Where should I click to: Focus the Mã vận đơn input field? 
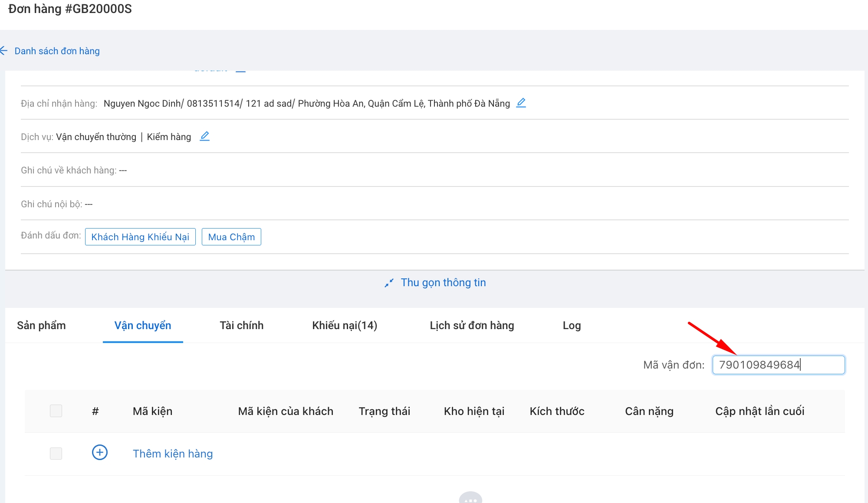tap(778, 365)
